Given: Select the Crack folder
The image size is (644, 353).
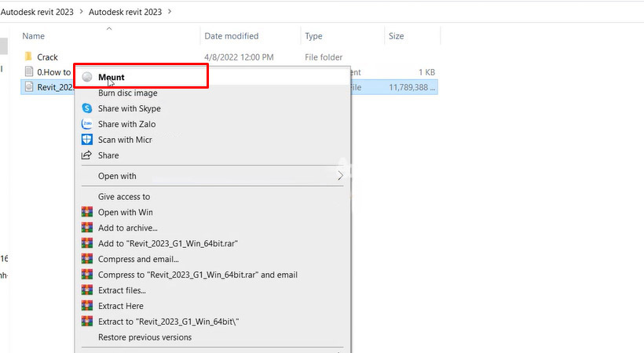Looking at the screenshot, I should [x=48, y=57].
